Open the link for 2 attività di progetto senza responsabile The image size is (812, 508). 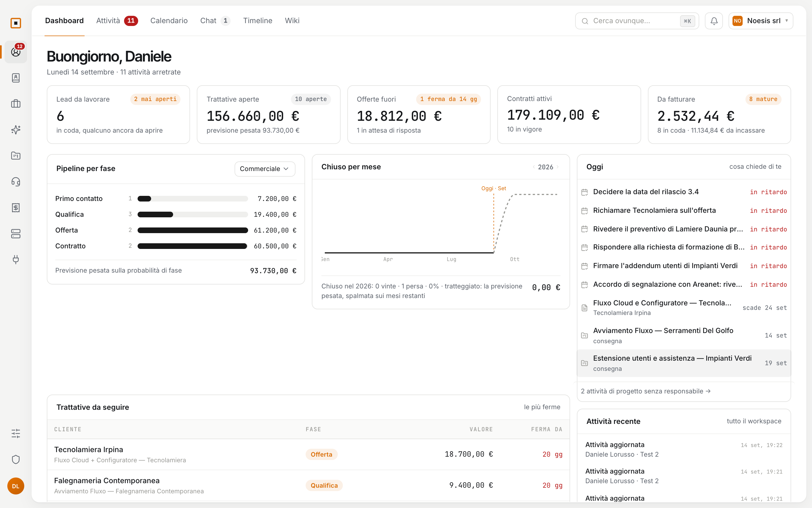pyautogui.click(x=646, y=391)
